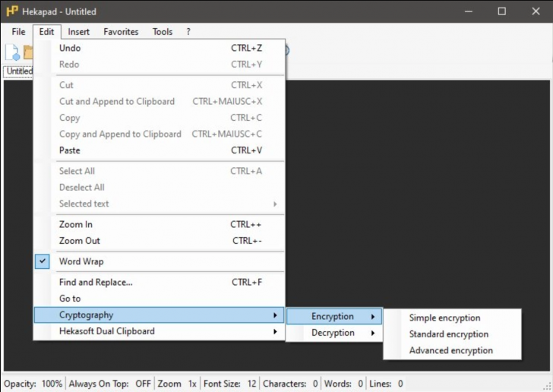Select Cut and Append to Clipboard
The width and height of the screenshot is (553, 392).
tap(160, 101)
